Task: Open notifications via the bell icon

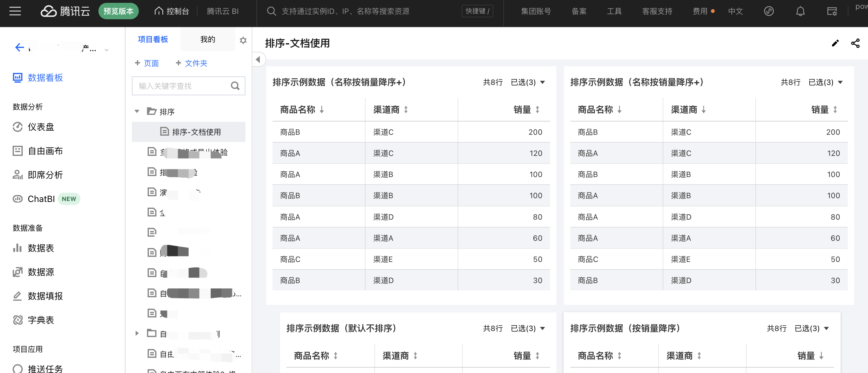Action: (800, 11)
